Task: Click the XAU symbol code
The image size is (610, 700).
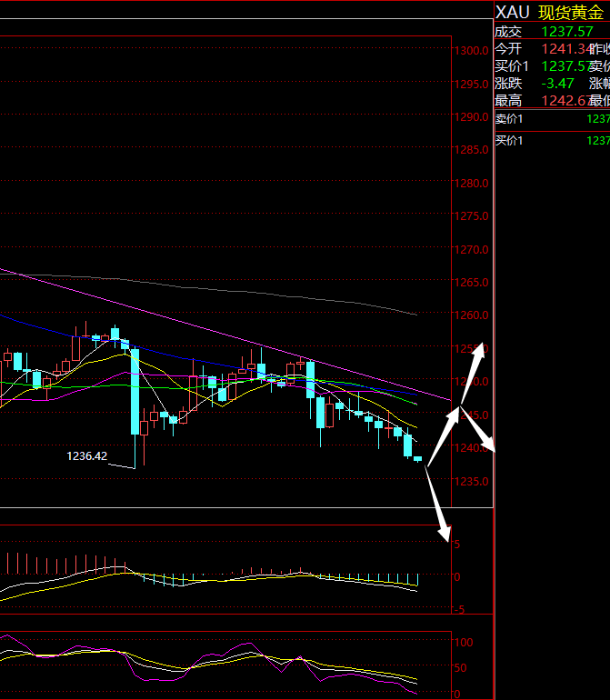Action: point(511,12)
